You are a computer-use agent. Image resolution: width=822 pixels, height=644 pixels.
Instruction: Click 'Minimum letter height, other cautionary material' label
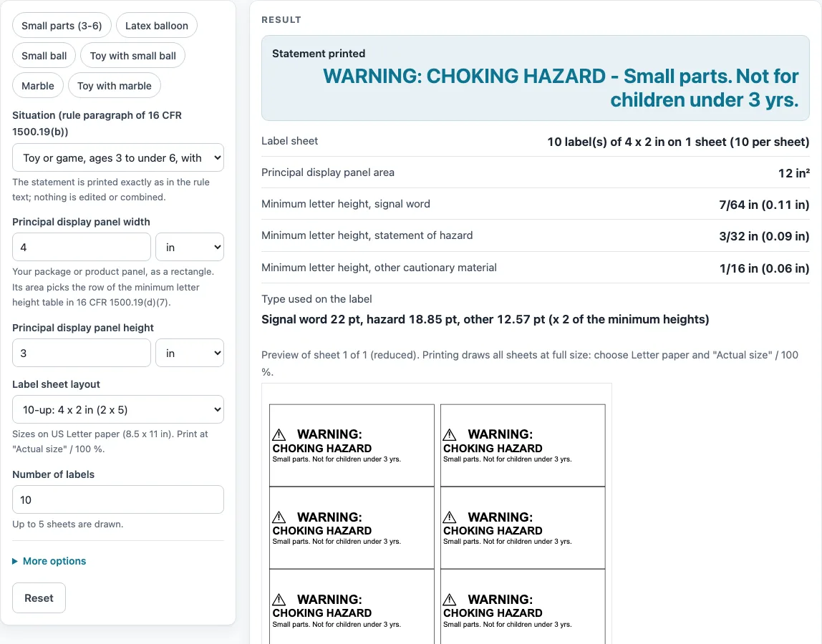[x=379, y=267]
